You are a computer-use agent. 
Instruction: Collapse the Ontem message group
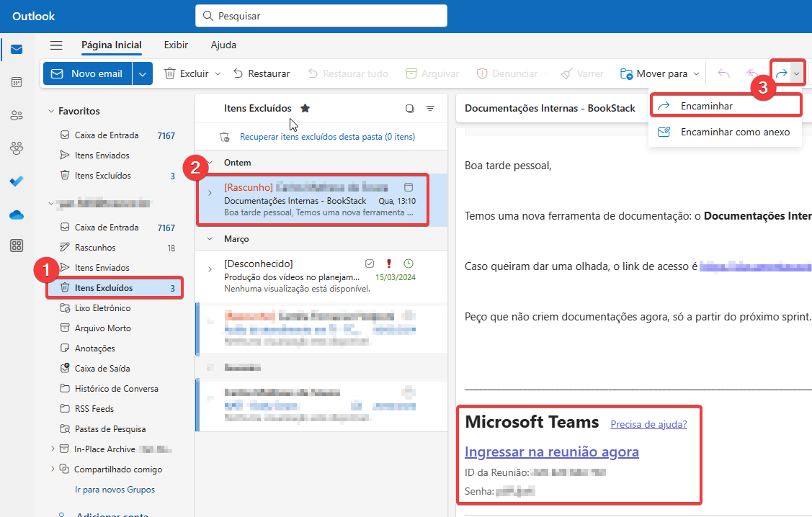point(210,163)
